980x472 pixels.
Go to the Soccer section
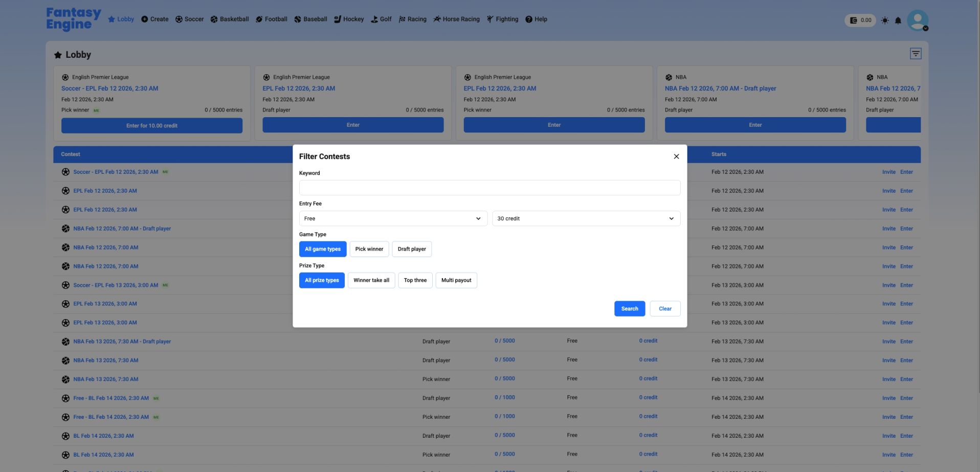[x=189, y=19]
